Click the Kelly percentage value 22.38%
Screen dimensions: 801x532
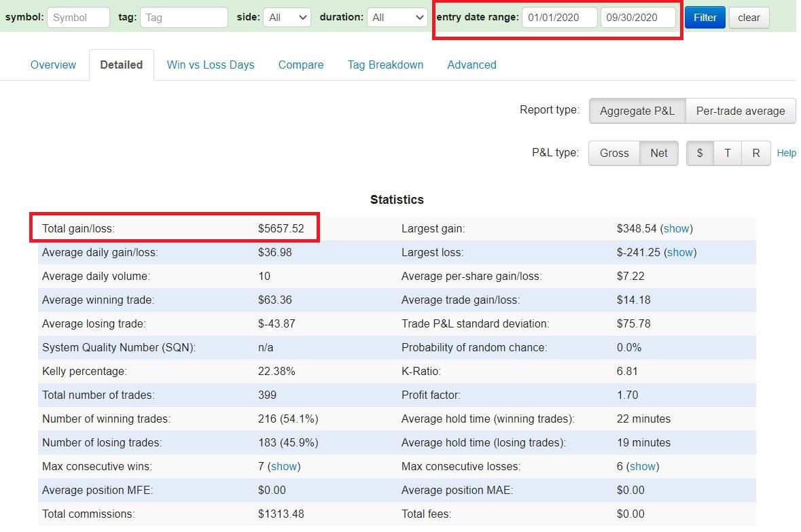277,372
